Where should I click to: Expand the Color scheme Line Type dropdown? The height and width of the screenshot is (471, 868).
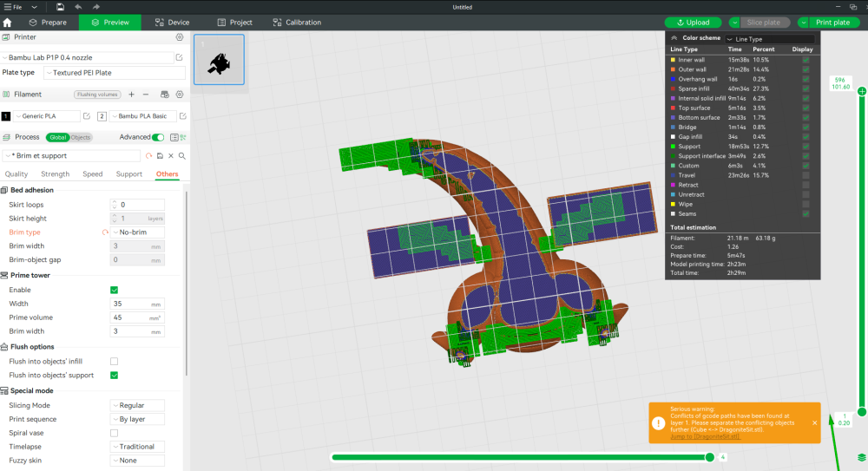[x=769, y=39]
